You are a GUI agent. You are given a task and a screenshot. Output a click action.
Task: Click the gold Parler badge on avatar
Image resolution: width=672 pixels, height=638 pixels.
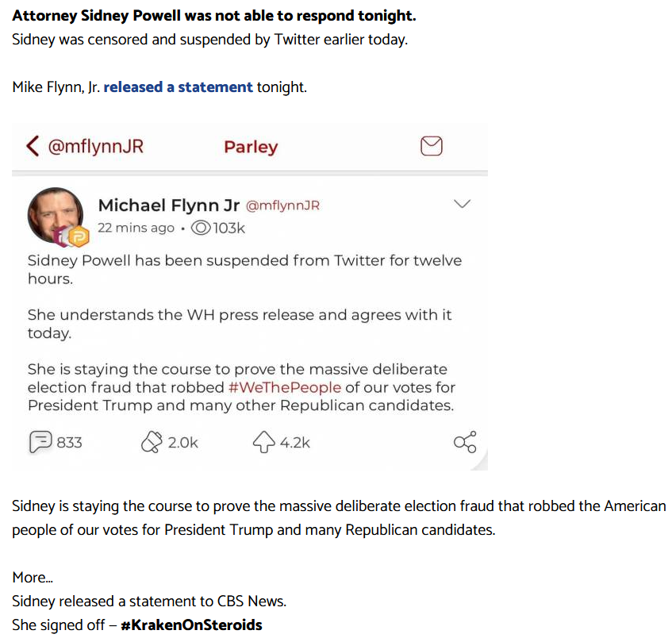[79, 236]
